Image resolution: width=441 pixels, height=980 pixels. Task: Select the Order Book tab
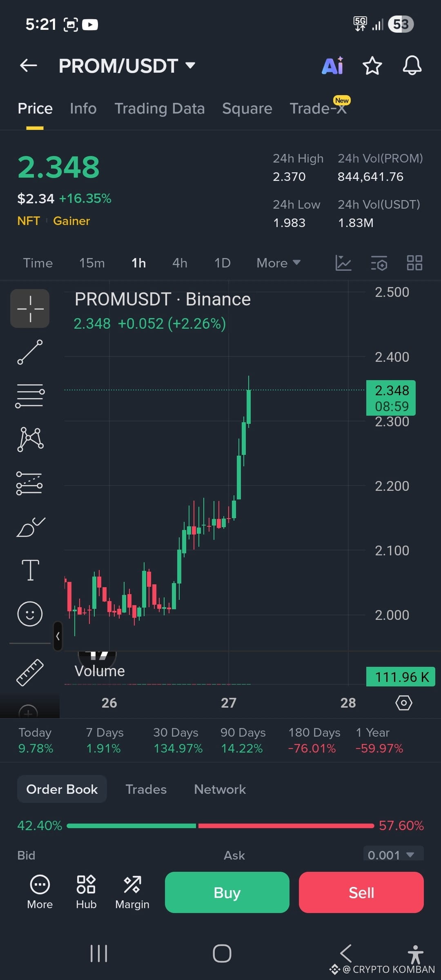coord(62,789)
